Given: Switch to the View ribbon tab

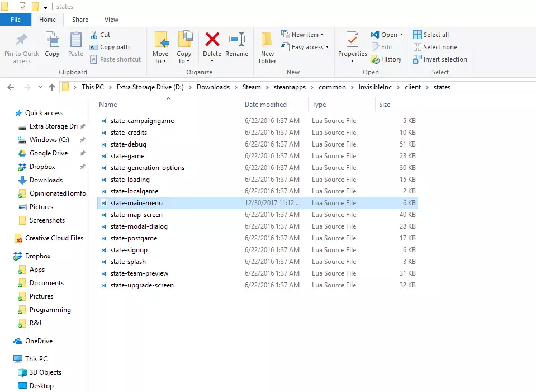Looking at the screenshot, I should 111,20.
